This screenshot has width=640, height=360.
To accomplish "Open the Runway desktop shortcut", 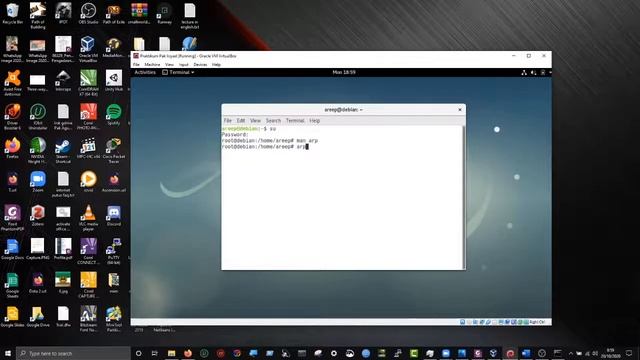I will (x=164, y=13).
